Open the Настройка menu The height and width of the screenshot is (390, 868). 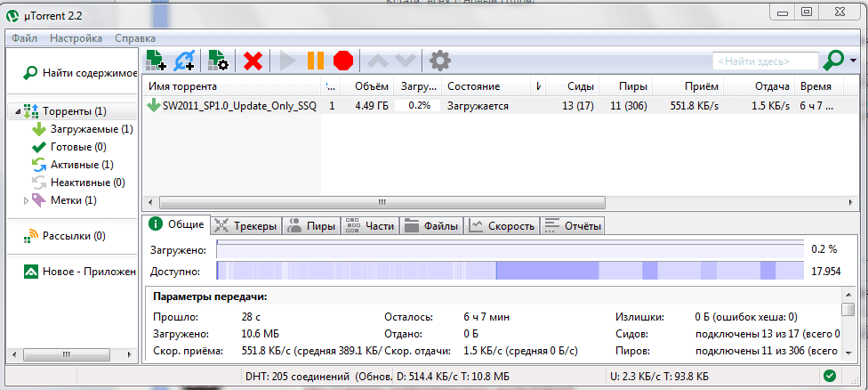[x=76, y=38]
